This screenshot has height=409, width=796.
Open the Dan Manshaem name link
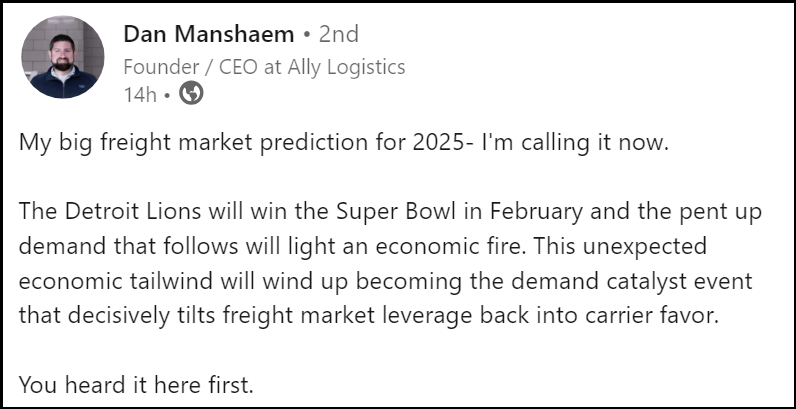(208, 34)
